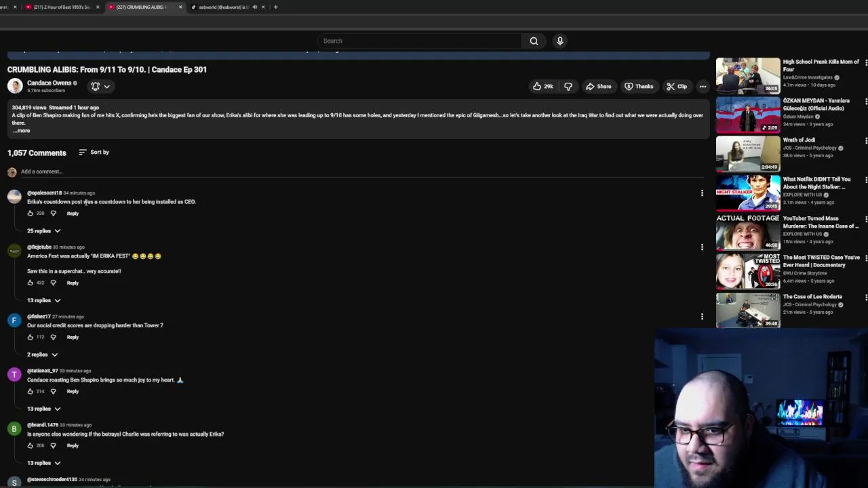Dislike the @brandi.1476 betrayal comment

coord(54,445)
